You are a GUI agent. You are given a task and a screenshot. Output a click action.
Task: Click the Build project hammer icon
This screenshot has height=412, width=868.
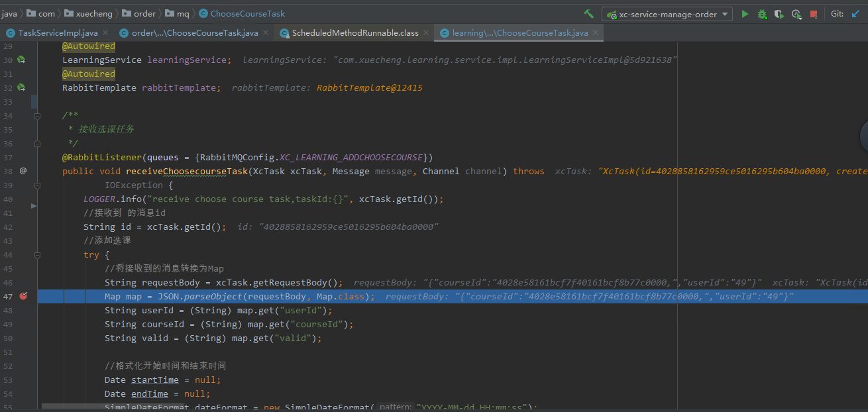588,14
